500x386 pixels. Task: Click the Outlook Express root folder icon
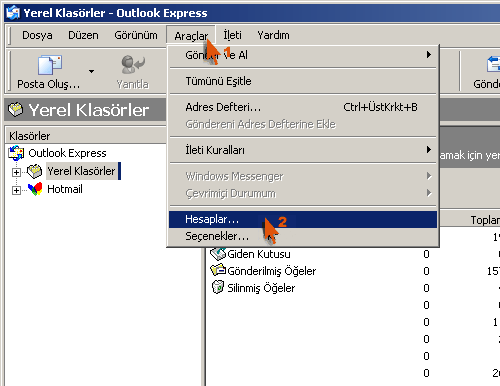click(x=16, y=153)
